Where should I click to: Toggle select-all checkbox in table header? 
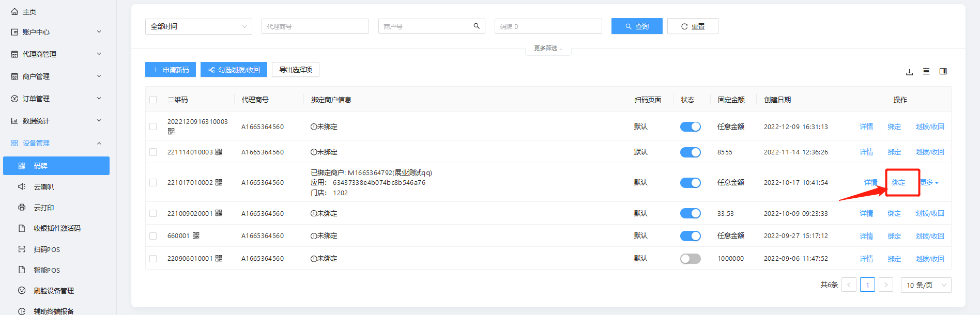153,100
